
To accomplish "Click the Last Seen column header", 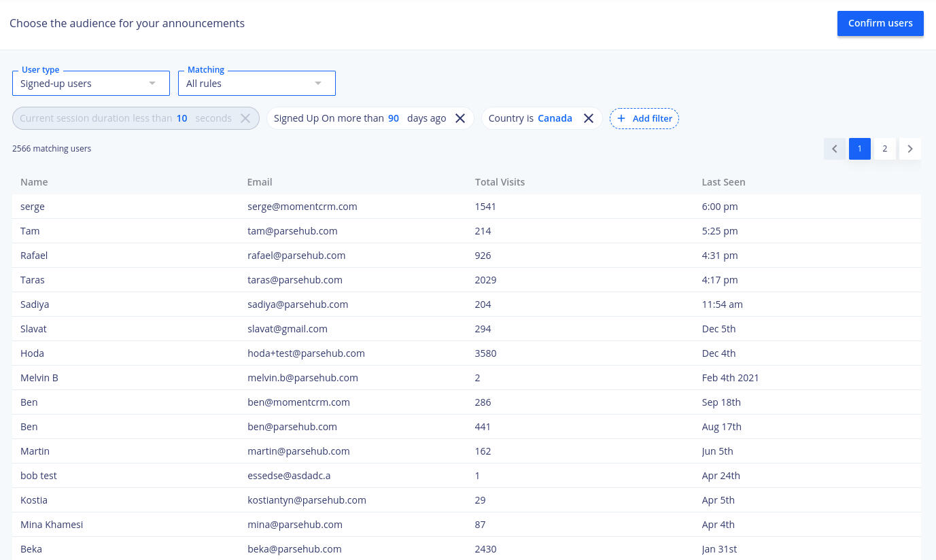I will (723, 182).
